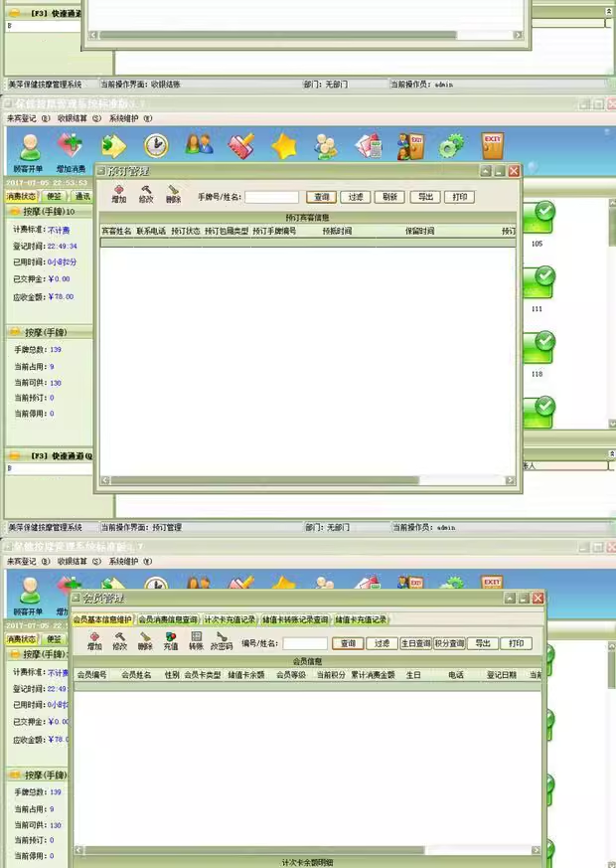616x868 pixels.
Task: Select the green check room tile 105
Action: (539, 217)
